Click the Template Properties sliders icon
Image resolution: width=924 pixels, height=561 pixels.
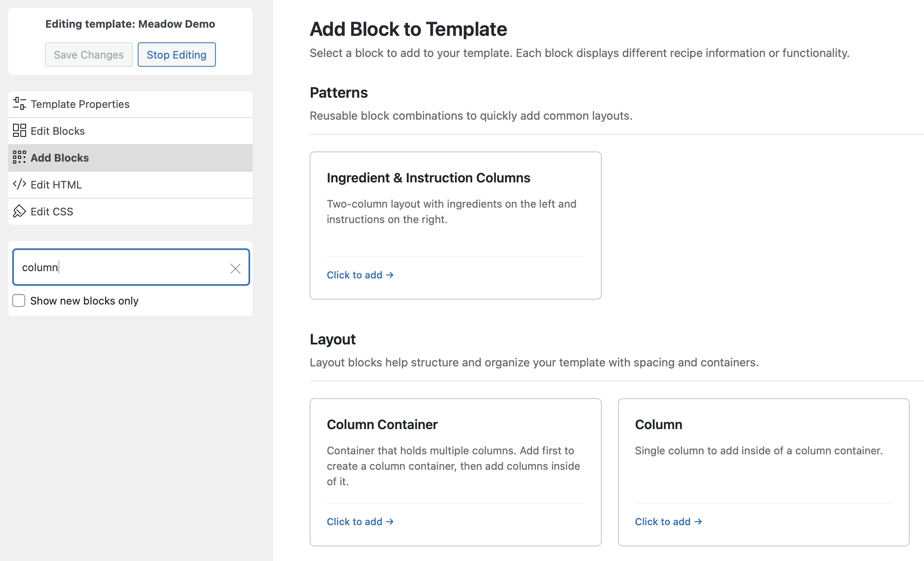pos(19,104)
